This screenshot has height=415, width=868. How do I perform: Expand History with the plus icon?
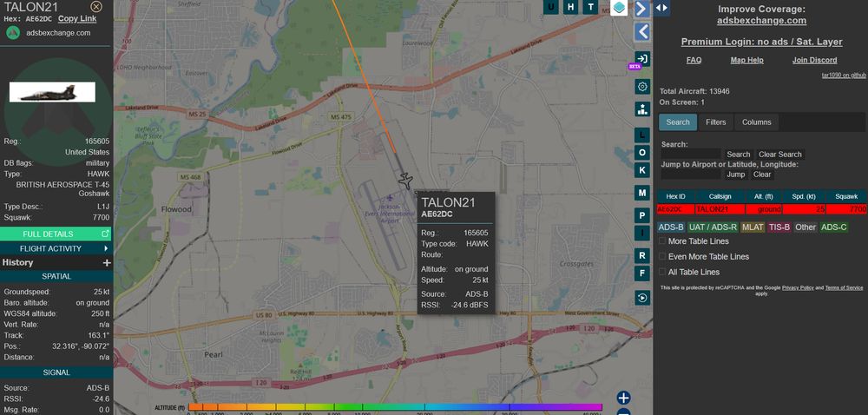(107, 263)
